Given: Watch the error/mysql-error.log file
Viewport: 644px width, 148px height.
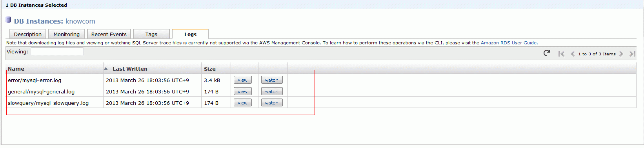Looking at the screenshot, I should pyautogui.click(x=272, y=80).
